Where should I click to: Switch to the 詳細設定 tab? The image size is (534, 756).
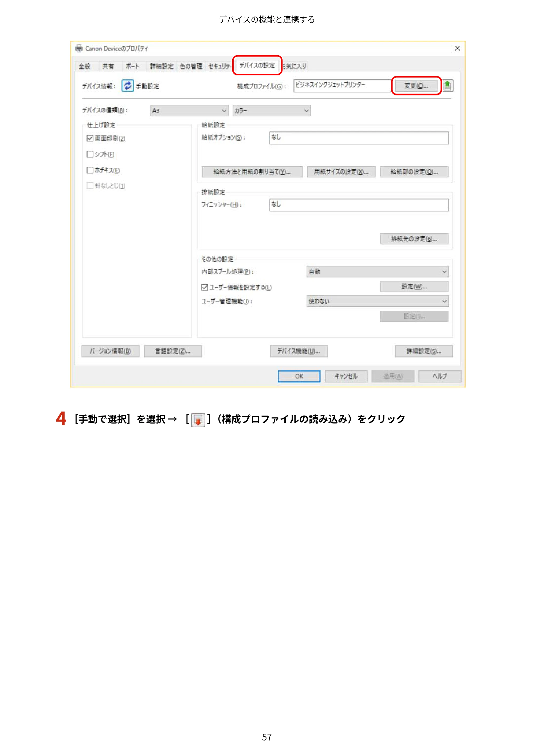162,67
